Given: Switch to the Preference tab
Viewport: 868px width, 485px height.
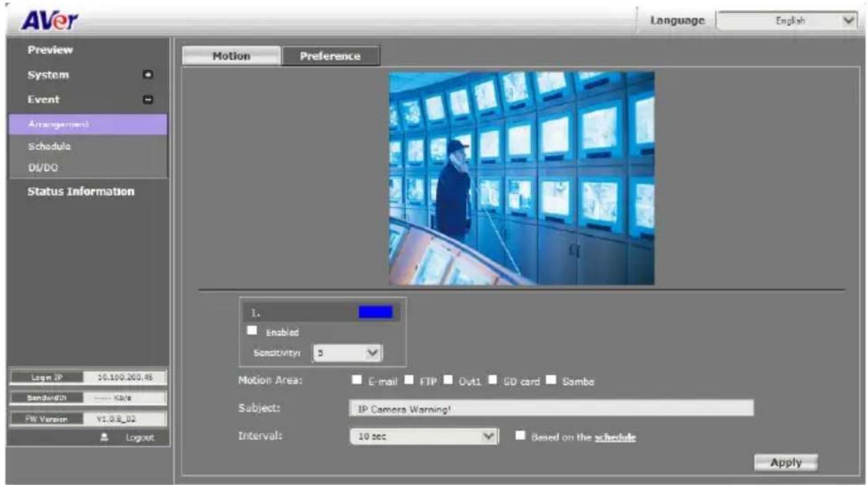Looking at the screenshot, I should (331, 56).
